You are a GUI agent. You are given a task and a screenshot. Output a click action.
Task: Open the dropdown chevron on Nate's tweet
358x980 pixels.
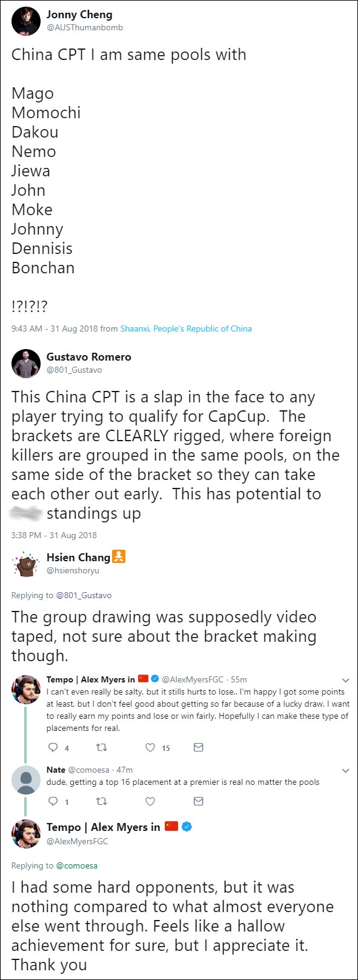pyautogui.click(x=345, y=770)
